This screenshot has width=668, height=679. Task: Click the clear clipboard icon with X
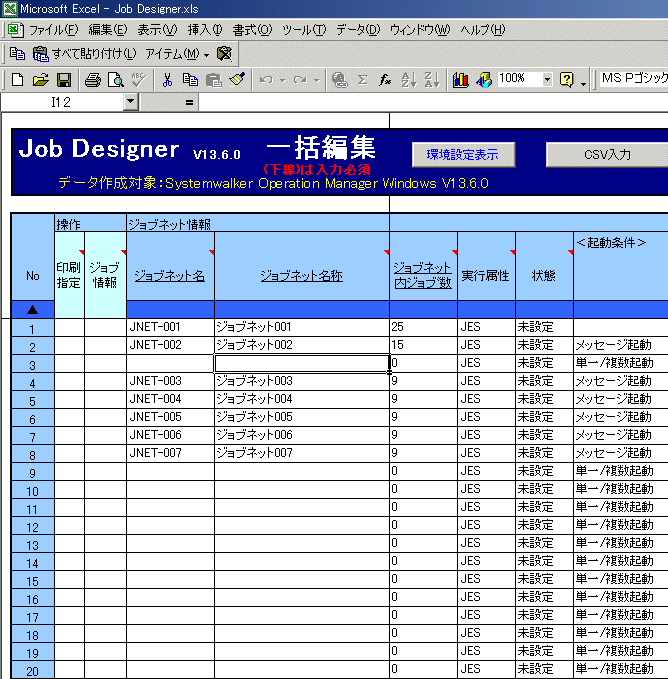coord(224,54)
